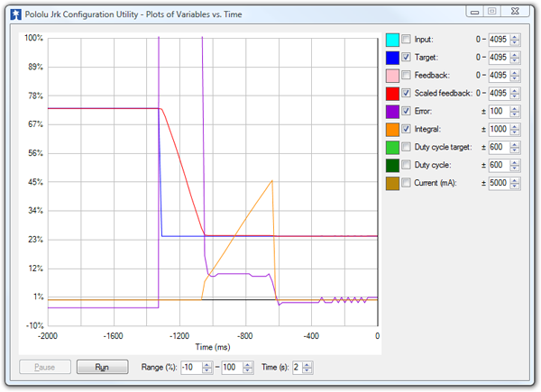Click the blue Target color swatch
Image resolution: width=541 pixels, height=392 pixels.
coord(392,58)
